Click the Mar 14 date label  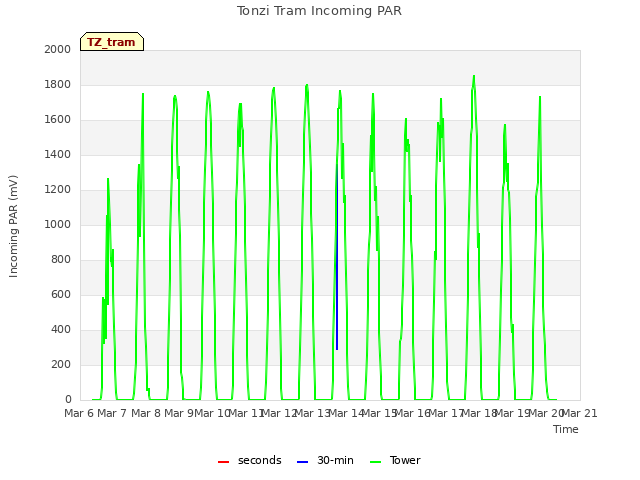[x=346, y=413]
